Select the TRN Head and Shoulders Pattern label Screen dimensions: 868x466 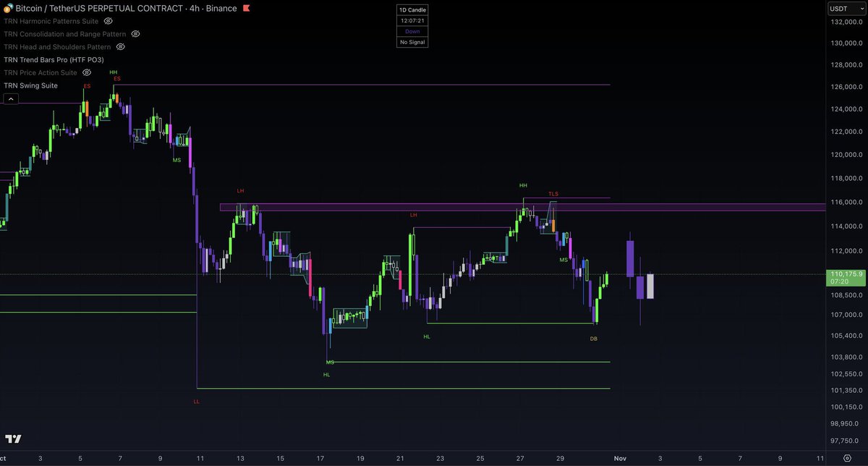coord(58,47)
